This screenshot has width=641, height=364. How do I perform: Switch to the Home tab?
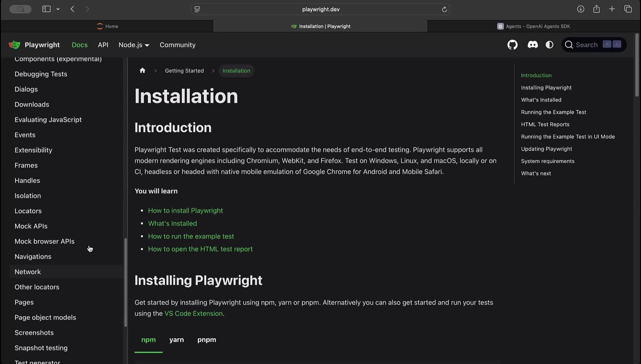107,26
